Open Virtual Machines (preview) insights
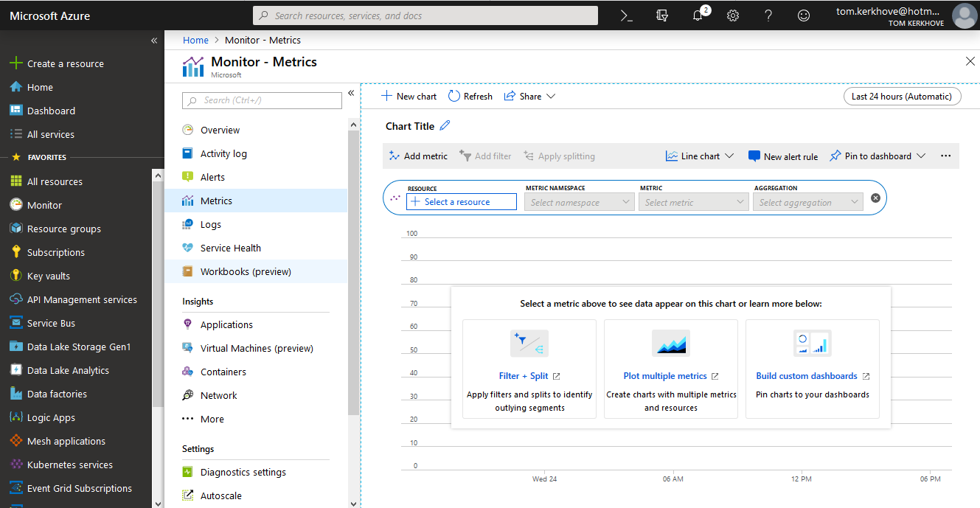Viewport: 980px width, 508px height. coord(256,348)
